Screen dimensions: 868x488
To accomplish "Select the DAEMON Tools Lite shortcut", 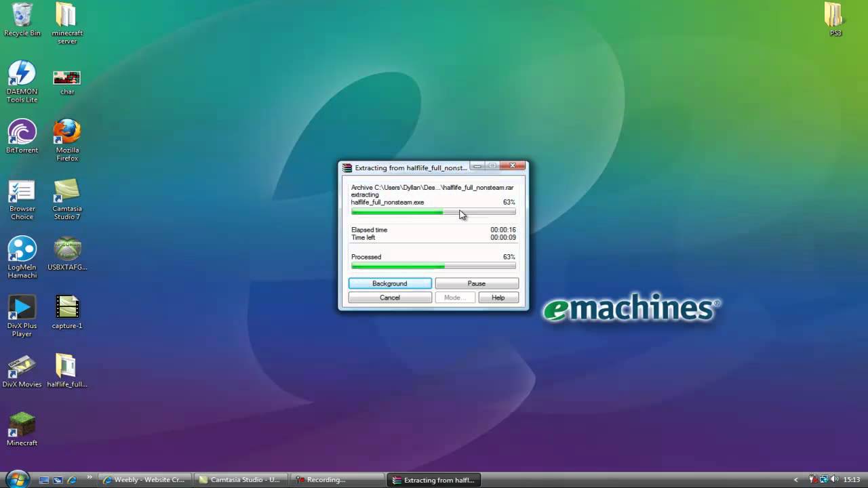I will [22, 82].
